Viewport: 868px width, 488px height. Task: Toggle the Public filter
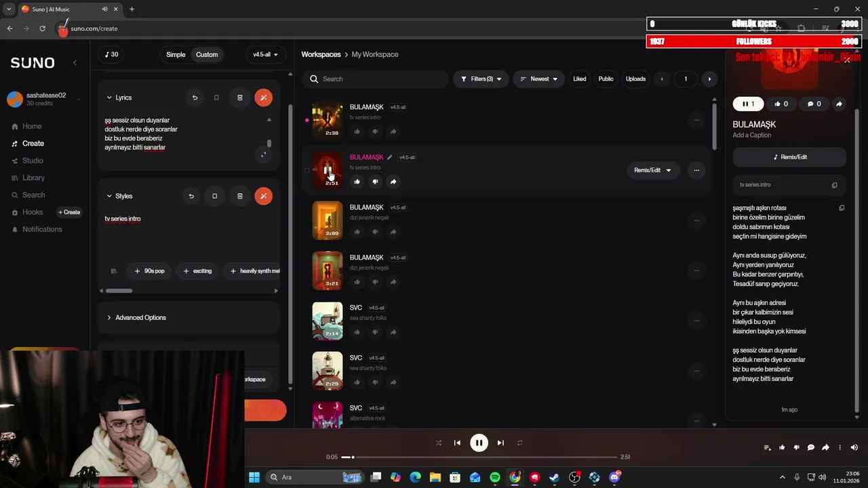tap(606, 79)
